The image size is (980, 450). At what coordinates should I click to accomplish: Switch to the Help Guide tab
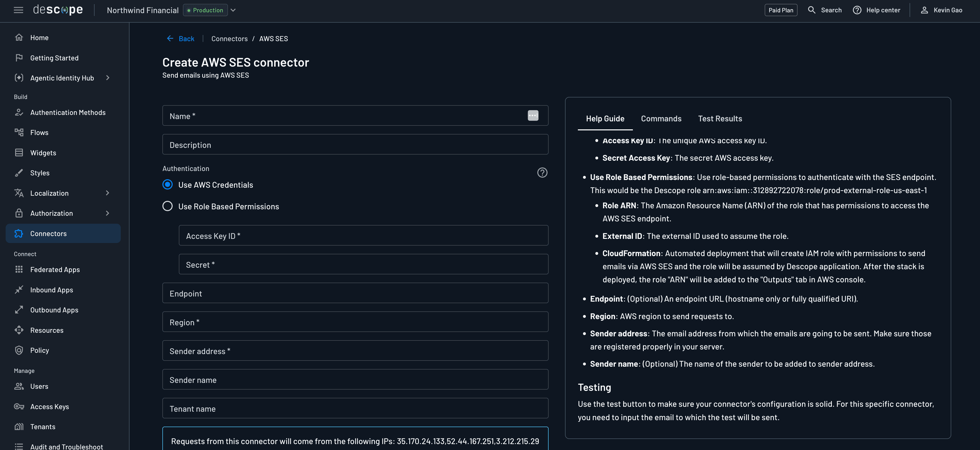(605, 118)
